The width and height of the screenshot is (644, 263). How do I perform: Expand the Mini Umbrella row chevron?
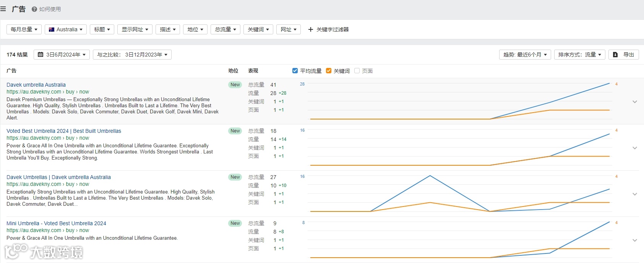click(x=635, y=240)
